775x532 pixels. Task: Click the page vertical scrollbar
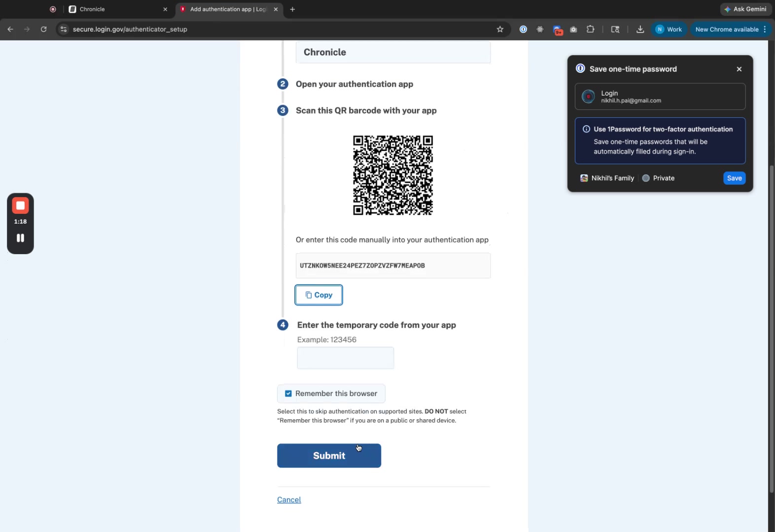coord(772,329)
